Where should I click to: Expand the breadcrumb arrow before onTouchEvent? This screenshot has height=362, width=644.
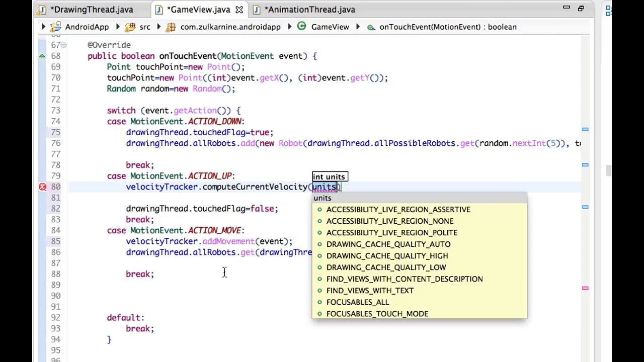358,27
